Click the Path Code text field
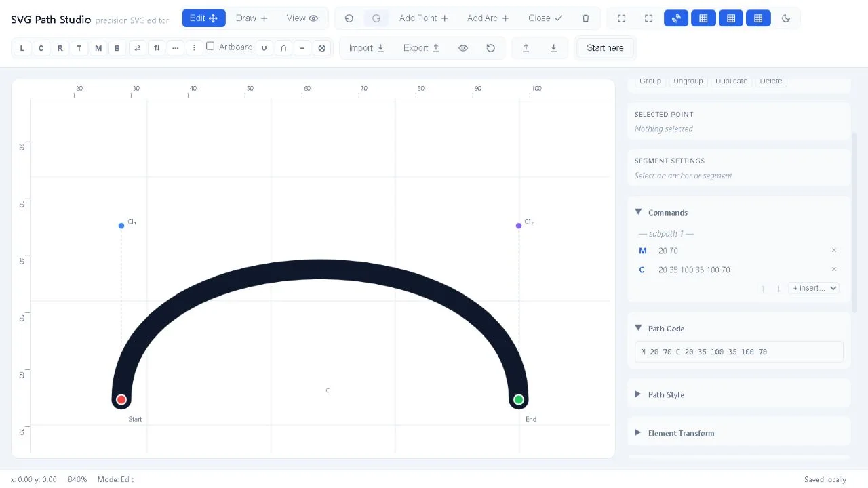The height and width of the screenshot is (488, 868). point(739,352)
